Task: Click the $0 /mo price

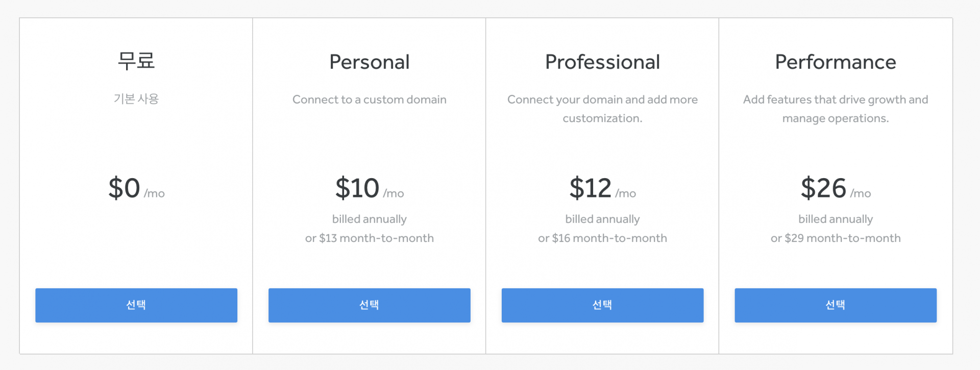Action: [136, 188]
